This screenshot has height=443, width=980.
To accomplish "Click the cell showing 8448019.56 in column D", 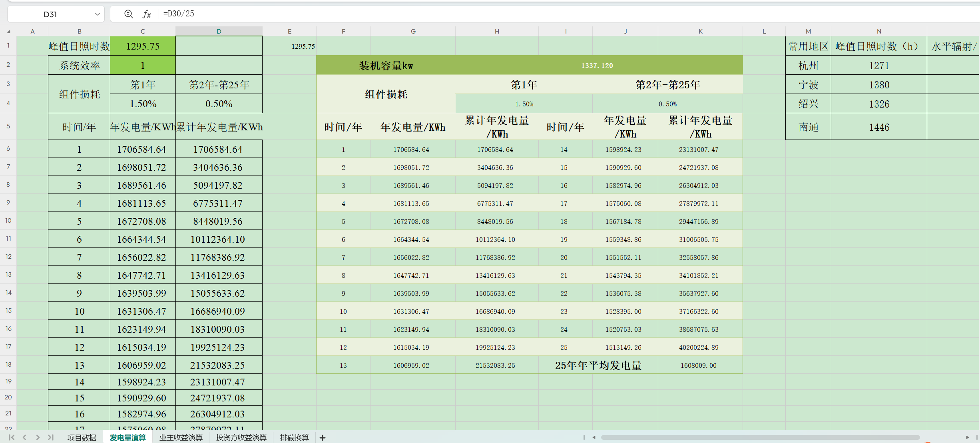I will (x=219, y=221).
